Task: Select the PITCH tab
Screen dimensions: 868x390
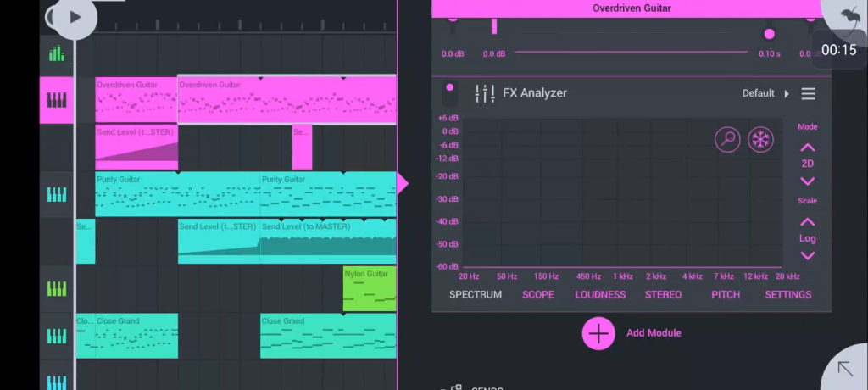Action: point(726,295)
